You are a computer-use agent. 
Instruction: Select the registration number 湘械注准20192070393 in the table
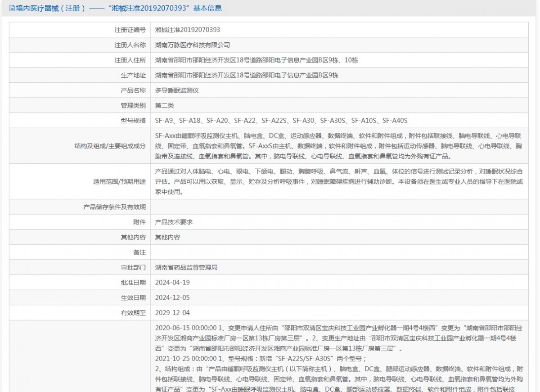click(x=187, y=30)
